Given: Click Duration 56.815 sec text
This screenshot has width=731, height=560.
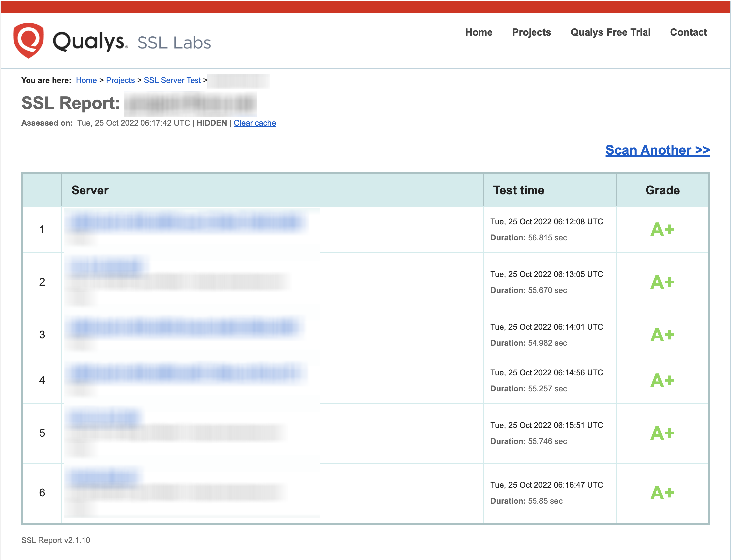Looking at the screenshot, I should click(529, 238).
